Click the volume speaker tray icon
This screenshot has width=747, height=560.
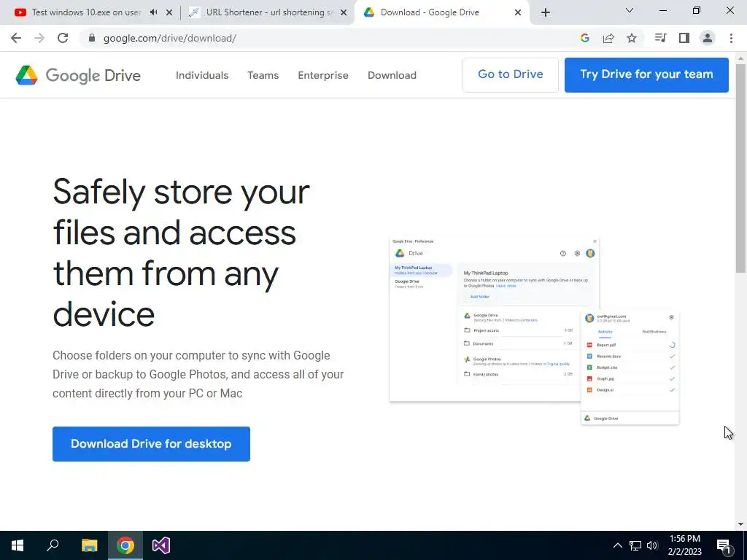pyautogui.click(x=652, y=545)
